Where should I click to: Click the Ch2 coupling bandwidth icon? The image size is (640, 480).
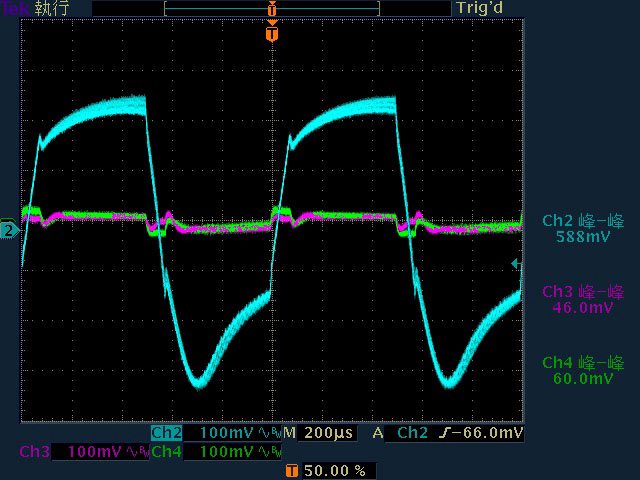coord(269,433)
